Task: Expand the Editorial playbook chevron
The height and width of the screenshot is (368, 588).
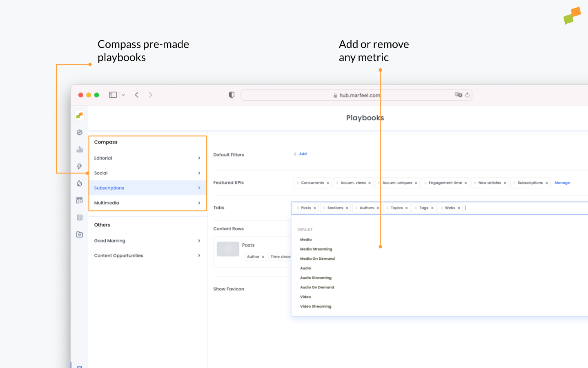Action: point(199,158)
